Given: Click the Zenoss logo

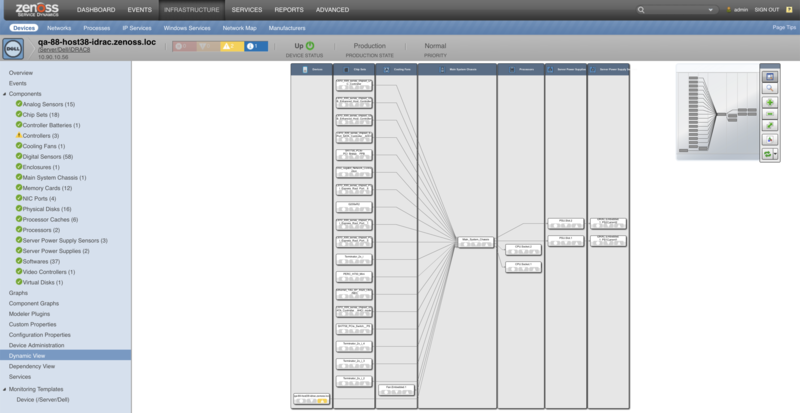Looking at the screenshot, I should (37, 9).
